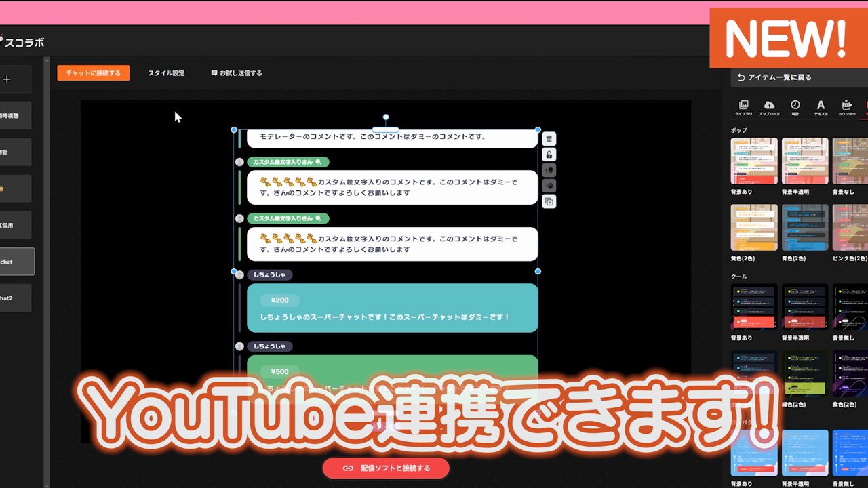Choose the クール 背景無し style thumbnail
Image resolution: width=868 pixels, height=488 pixels.
pyautogui.click(x=850, y=307)
